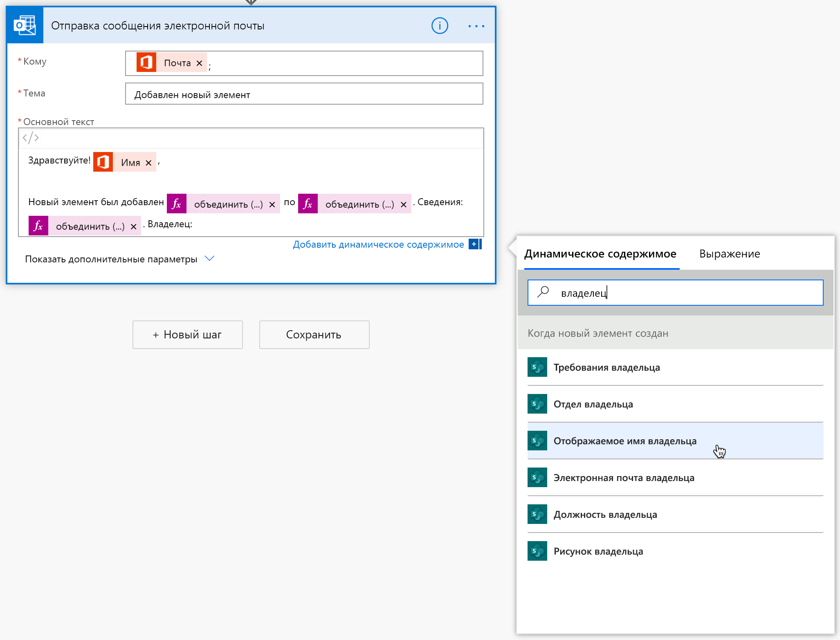Click the Office icon of Имя token
The width and height of the screenshot is (840, 640).
103,162
